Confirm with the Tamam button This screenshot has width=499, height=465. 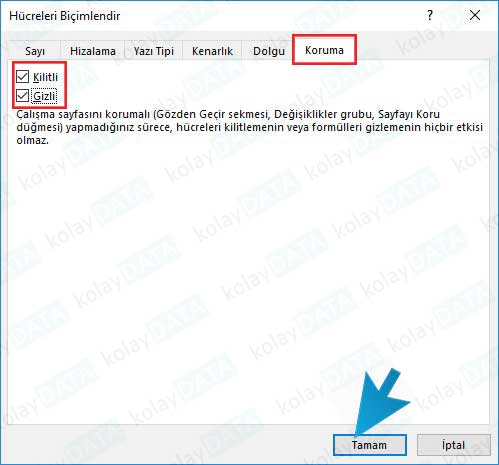click(x=370, y=445)
